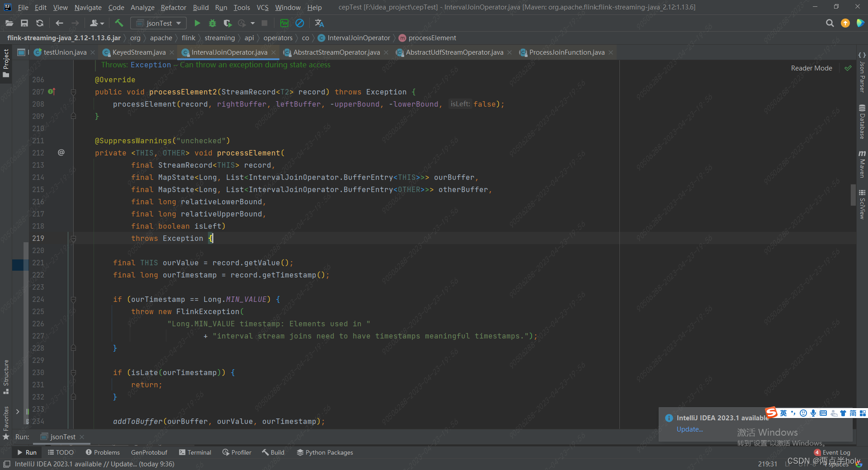Click the Reload from disk sync icon
The image size is (868, 470).
[40, 23]
